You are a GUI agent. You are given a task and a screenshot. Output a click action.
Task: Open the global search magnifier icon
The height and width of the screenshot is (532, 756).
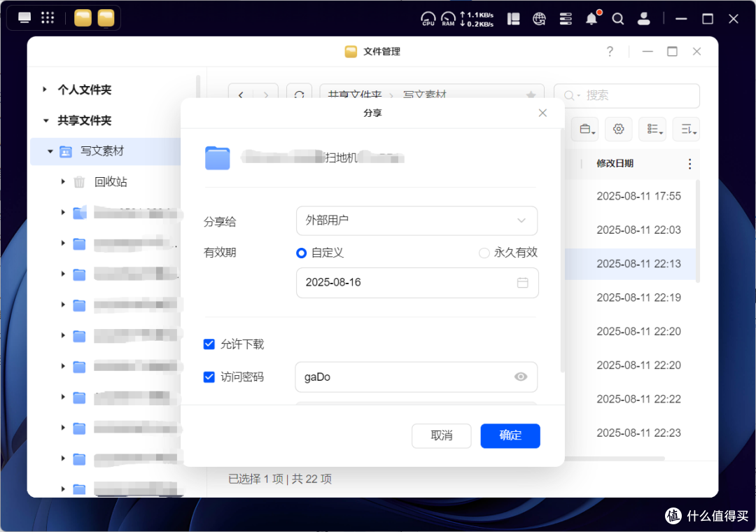tap(617, 19)
